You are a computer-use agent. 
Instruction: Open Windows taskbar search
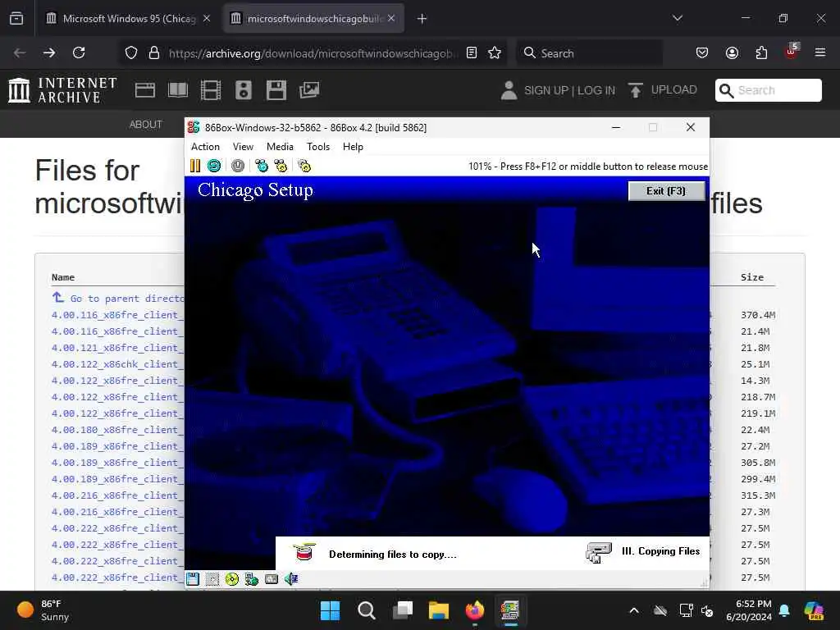[x=367, y=610]
